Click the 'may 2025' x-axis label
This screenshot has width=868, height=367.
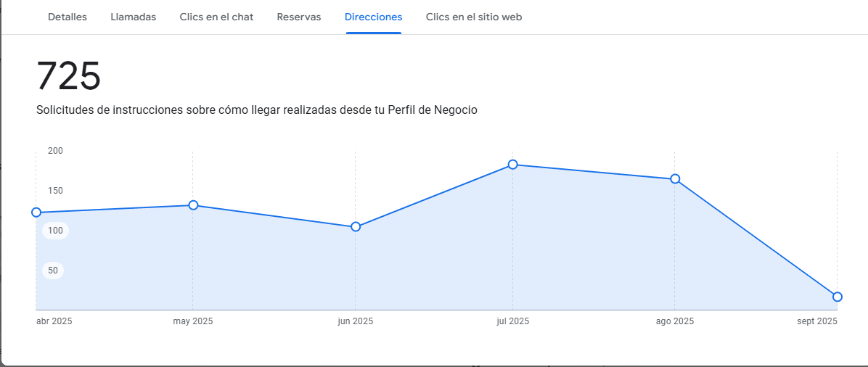pyautogui.click(x=193, y=321)
